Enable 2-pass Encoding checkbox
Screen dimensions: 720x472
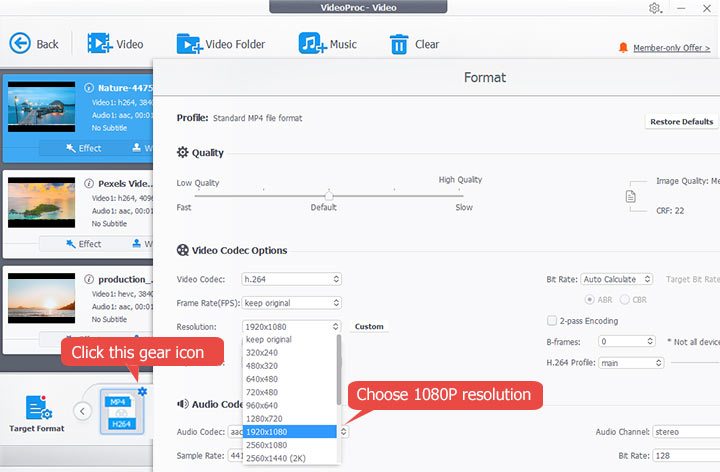pyautogui.click(x=552, y=320)
